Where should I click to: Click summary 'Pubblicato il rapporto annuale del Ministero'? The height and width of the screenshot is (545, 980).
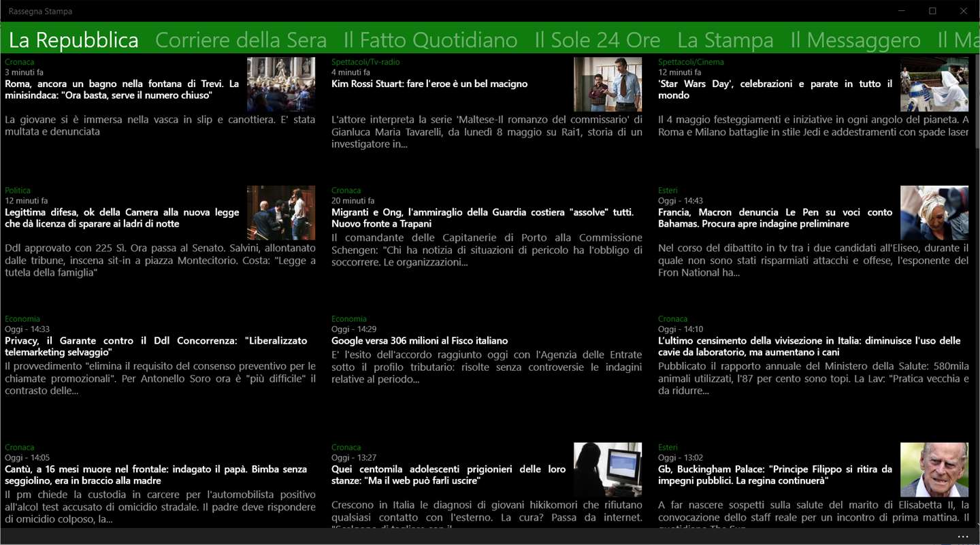(x=813, y=379)
